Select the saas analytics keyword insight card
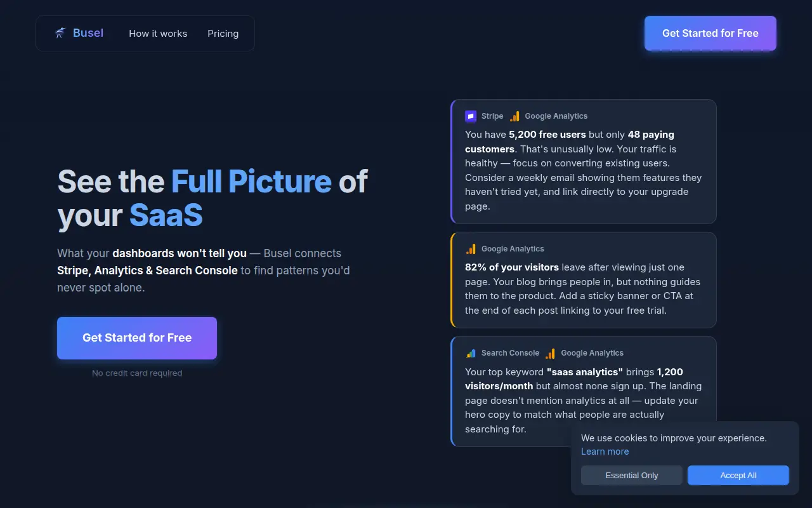The width and height of the screenshot is (812, 508). click(584, 391)
